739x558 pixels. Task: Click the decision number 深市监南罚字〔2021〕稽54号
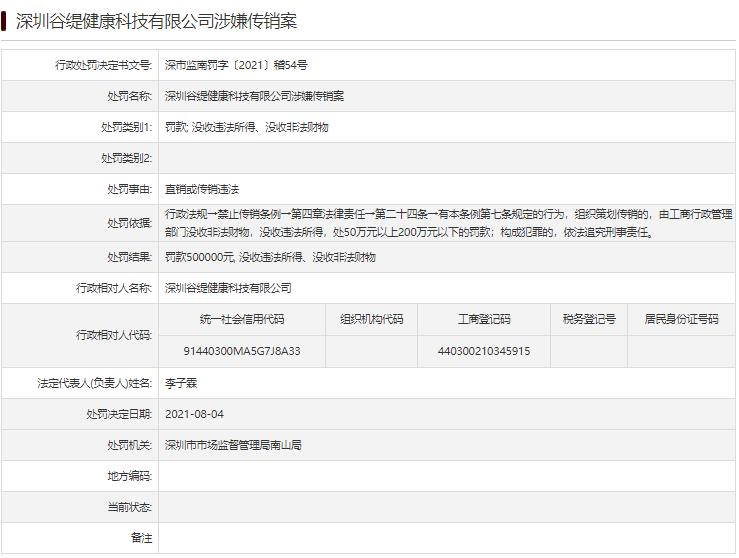tap(238, 65)
